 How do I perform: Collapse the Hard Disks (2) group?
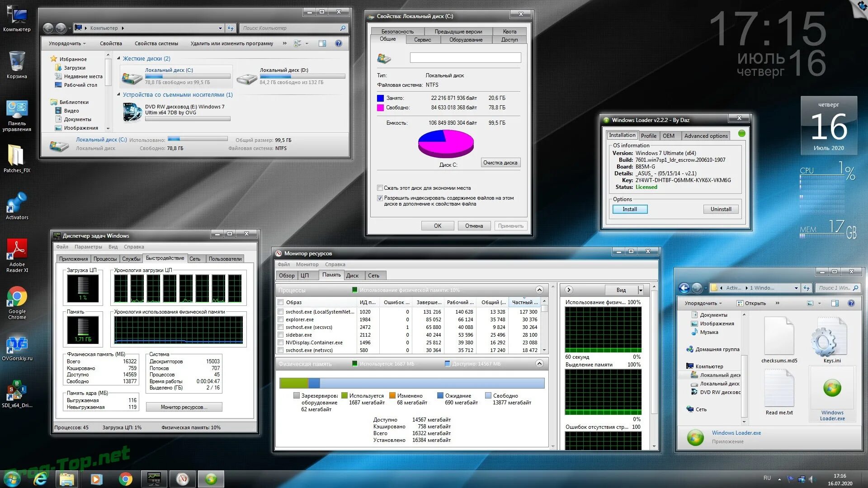click(x=118, y=58)
